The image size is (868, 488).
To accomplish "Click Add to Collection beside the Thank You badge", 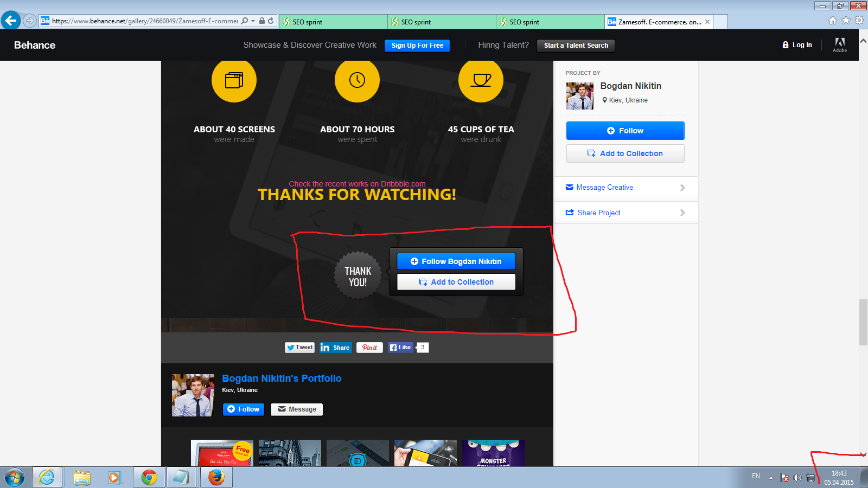I will [x=456, y=282].
